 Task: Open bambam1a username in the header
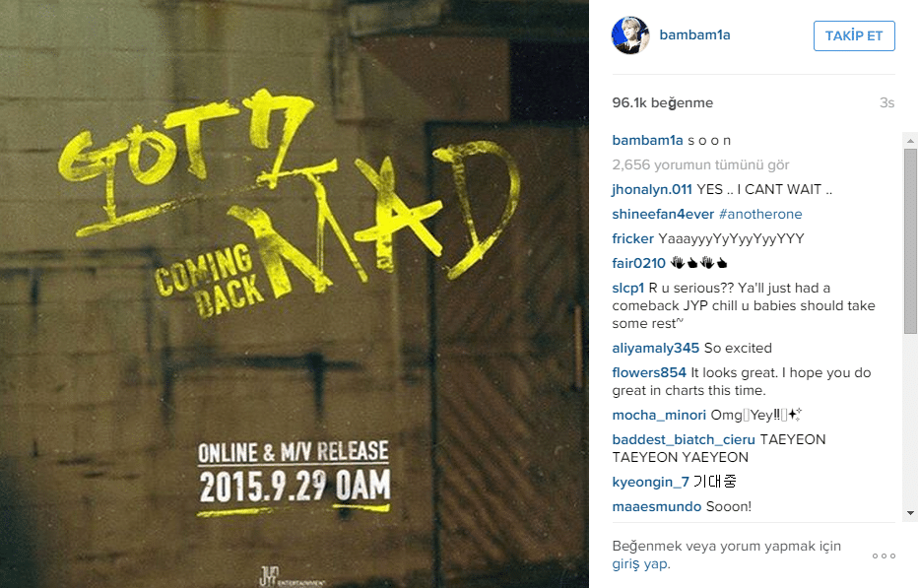[695, 35]
